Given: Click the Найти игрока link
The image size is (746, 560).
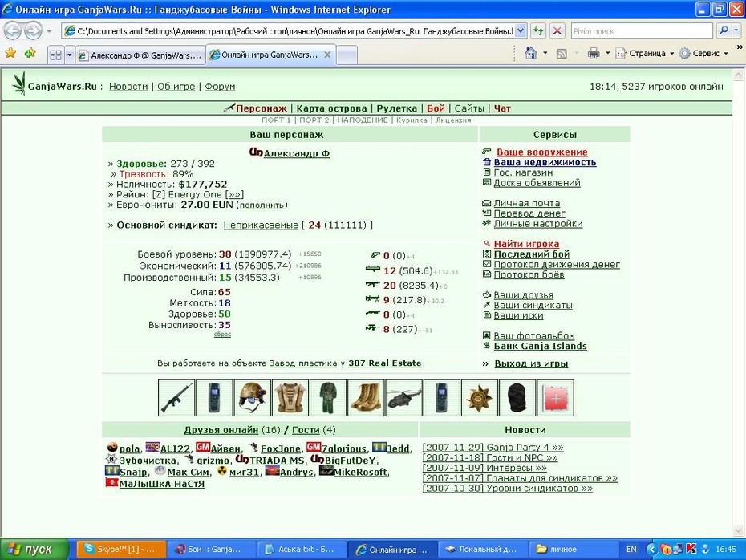Looking at the screenshot, I should point(527,244).
